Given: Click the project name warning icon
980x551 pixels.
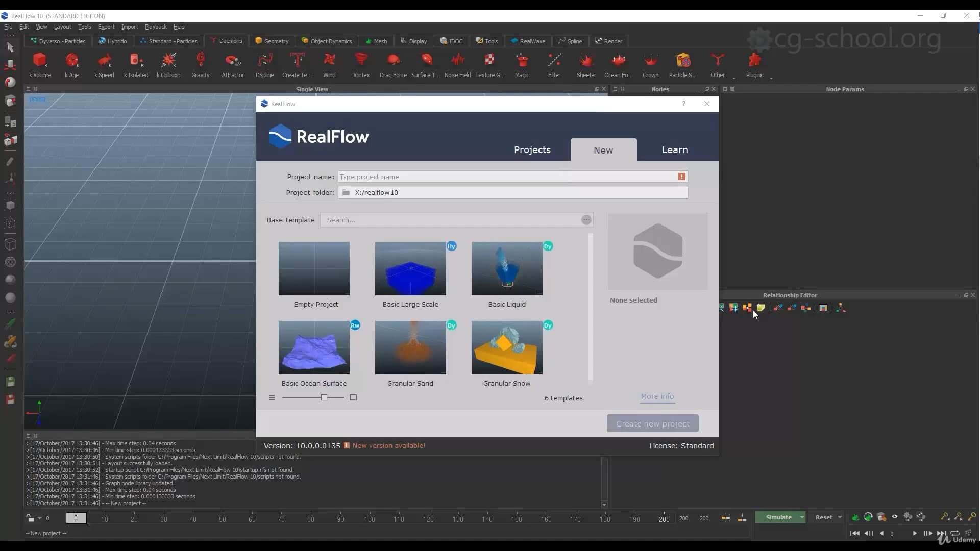Looking at the screenshot, I should pyautogui.click(x=681, y=177).
